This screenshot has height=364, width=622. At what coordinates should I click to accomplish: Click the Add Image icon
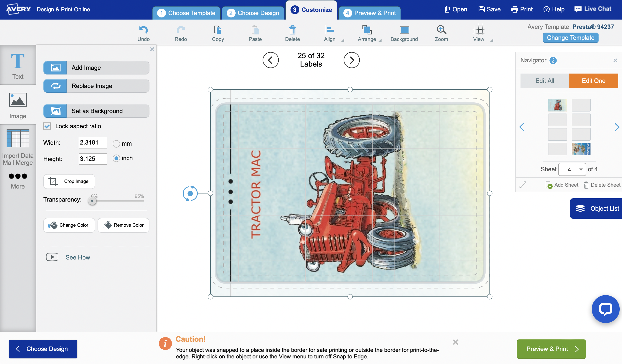point(55,67)
